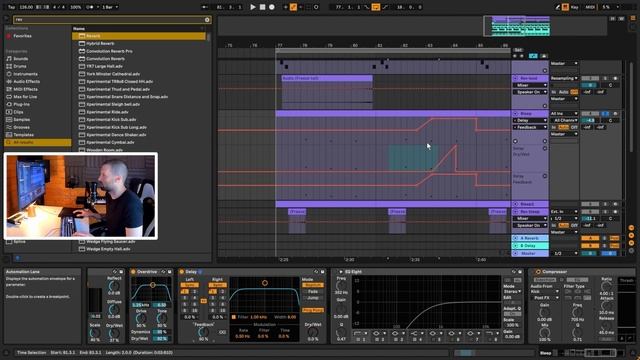
Task: Select the Master track header
Action: (530, 253)
